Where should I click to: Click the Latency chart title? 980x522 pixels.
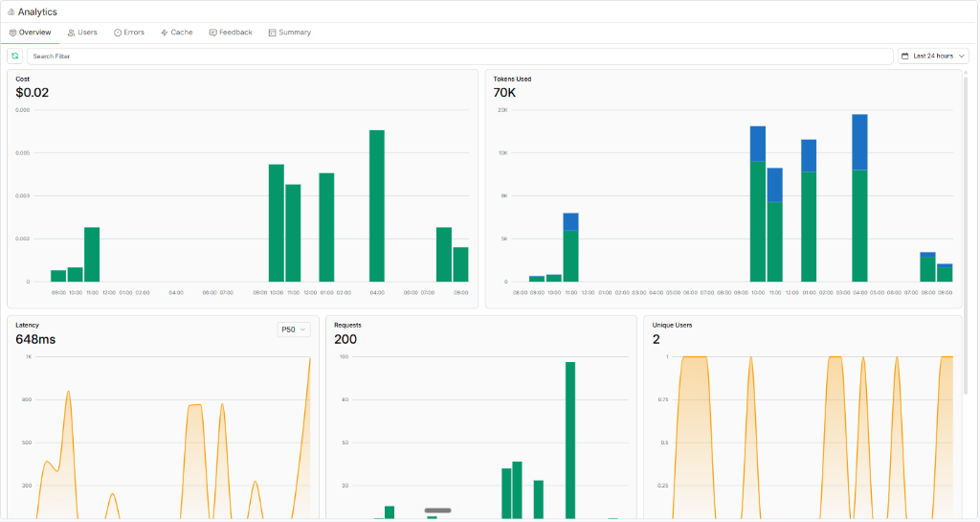tap(27, 325)
